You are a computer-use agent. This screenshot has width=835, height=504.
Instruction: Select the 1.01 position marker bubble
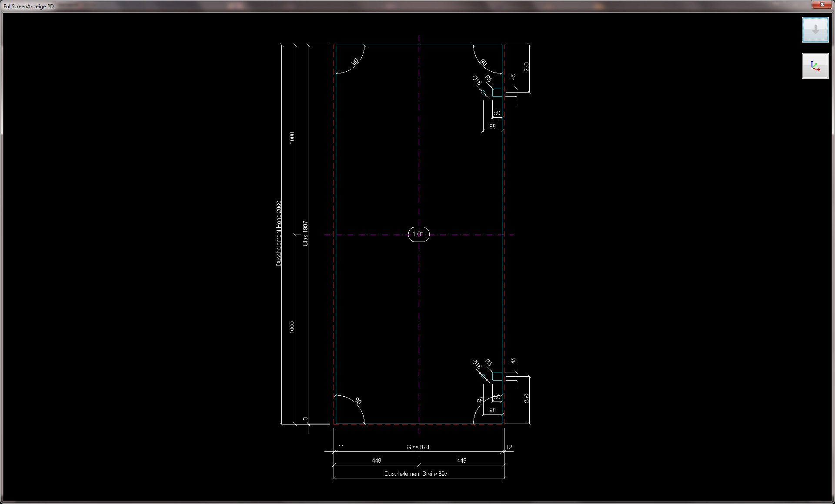(418, 234)
